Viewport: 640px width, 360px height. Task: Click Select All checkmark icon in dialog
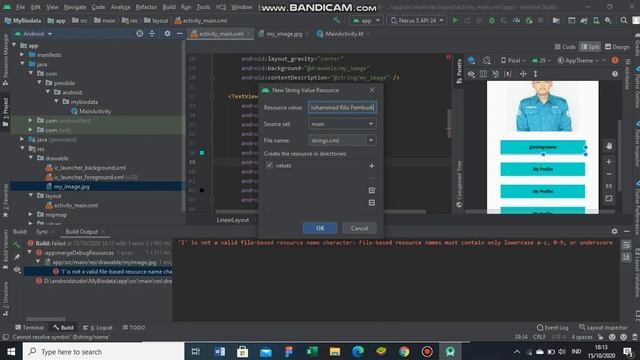pos(371,190)
